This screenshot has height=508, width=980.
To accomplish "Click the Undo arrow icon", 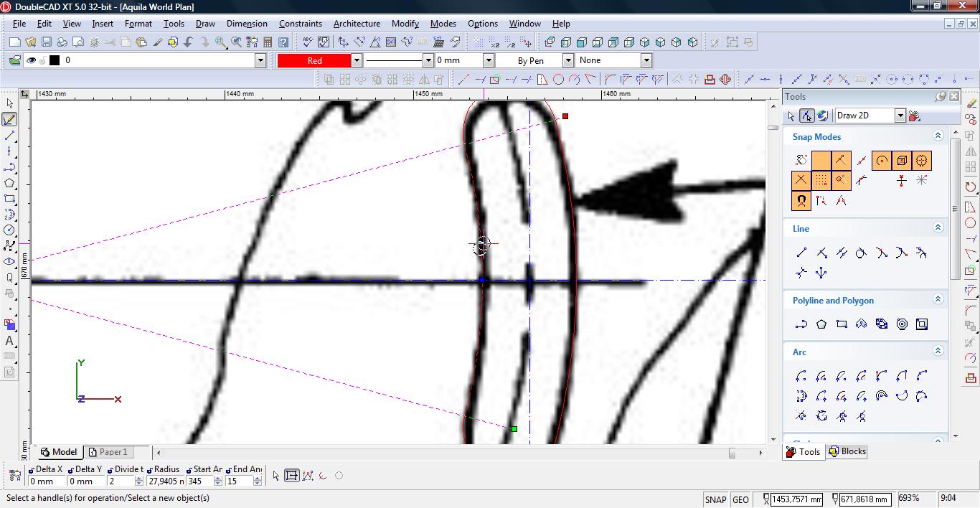I will click(x=188, y=42).
